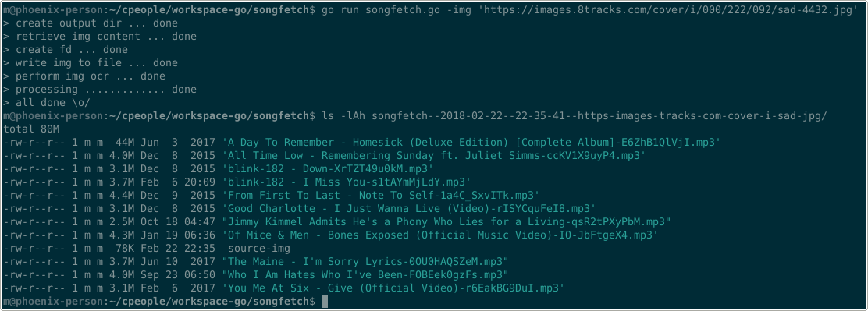Click the 'blink-182 - Down' mp3 filename

pos(327,169)
